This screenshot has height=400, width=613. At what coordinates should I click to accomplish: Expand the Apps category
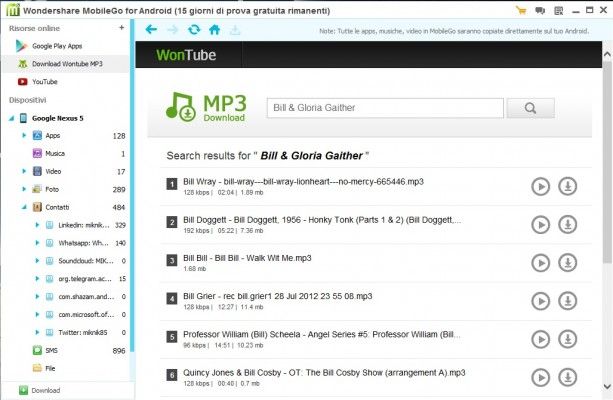coord(24,135)
